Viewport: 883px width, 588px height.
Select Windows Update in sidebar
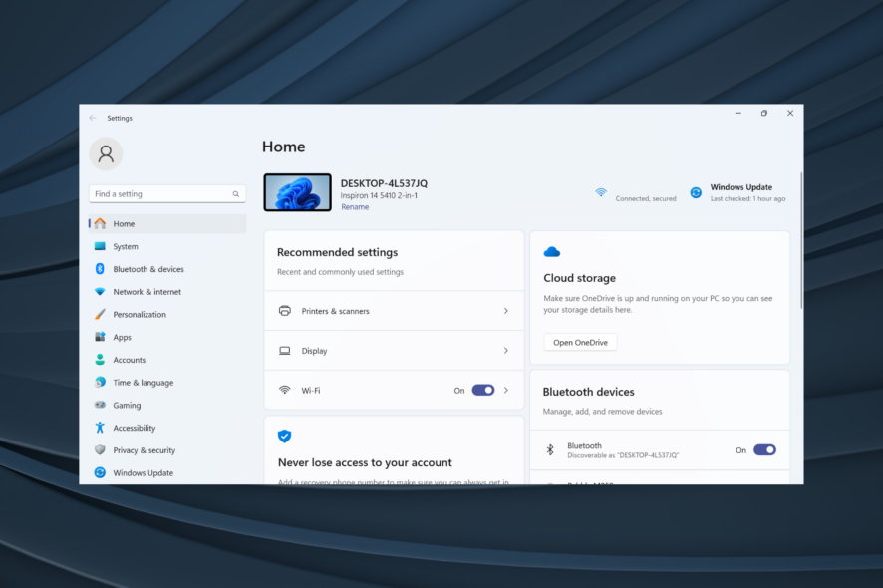click(x=167, y=472)
